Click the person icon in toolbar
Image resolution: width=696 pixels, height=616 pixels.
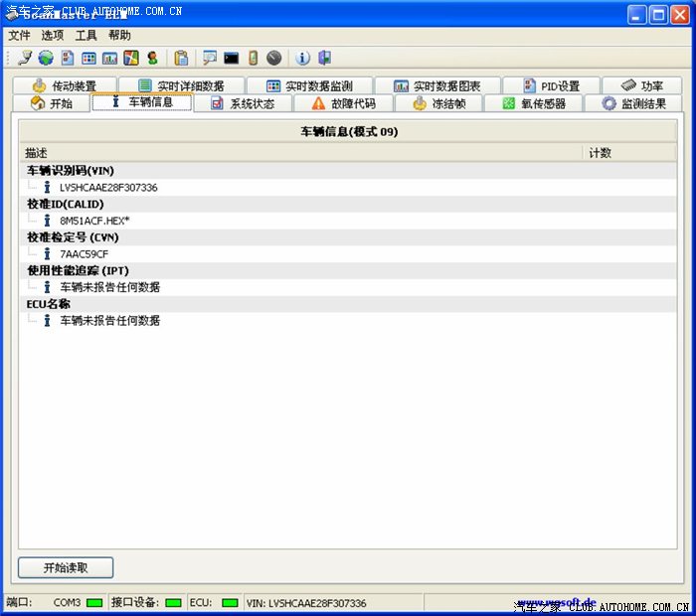coord(152,58)
